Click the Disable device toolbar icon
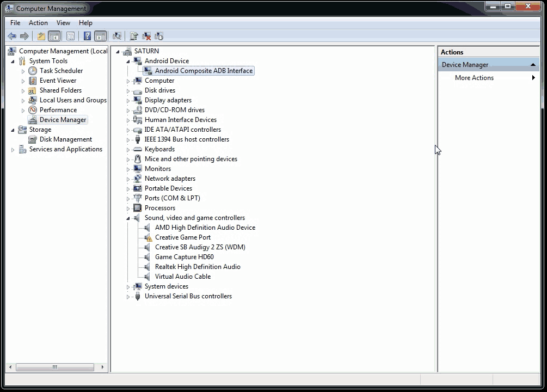Screen dimensions: 547x392 pyautogui.click(x=159, y=36)
